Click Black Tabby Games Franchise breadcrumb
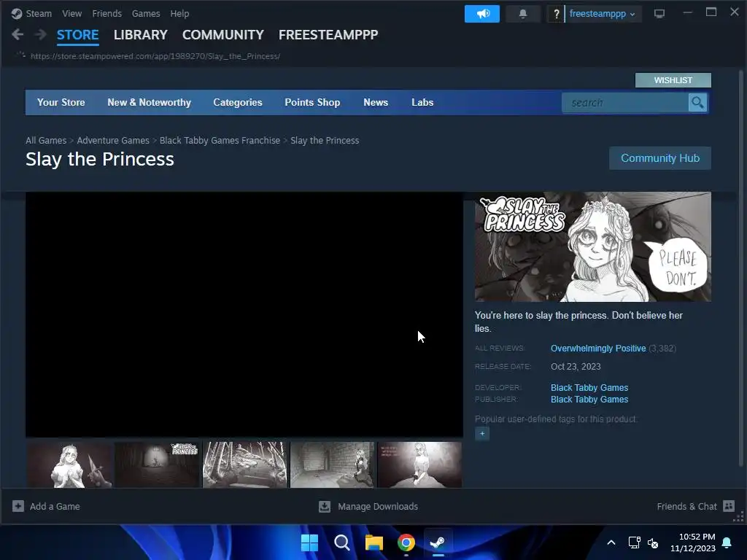 click(220, 141)
